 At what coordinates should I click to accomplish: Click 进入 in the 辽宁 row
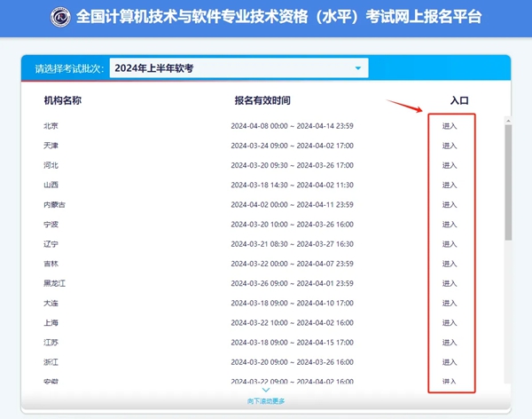[450, 244]
